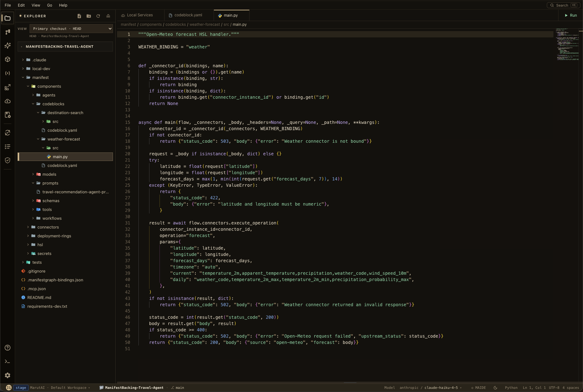The height and width of the screenshot is (392, 583).
Task: Click the IG user avatar in status bar
Action: click(x=9, y=388)
